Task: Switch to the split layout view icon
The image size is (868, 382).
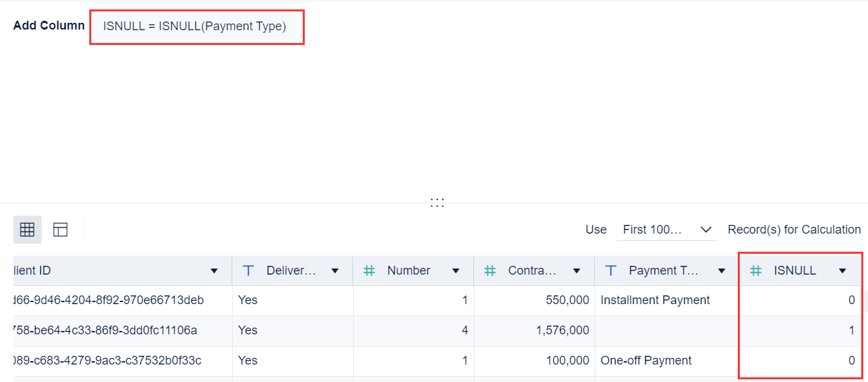Action: pyautogui.click(x=60, y=230)
